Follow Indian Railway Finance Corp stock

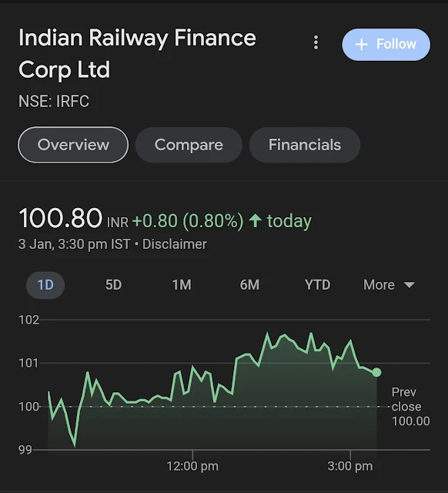(x=386, y=45)
